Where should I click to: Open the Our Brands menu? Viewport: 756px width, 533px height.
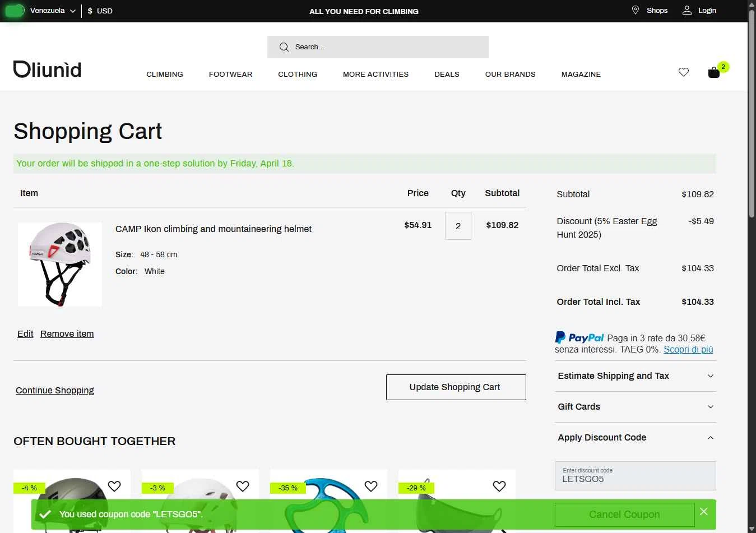pos(511,74)
